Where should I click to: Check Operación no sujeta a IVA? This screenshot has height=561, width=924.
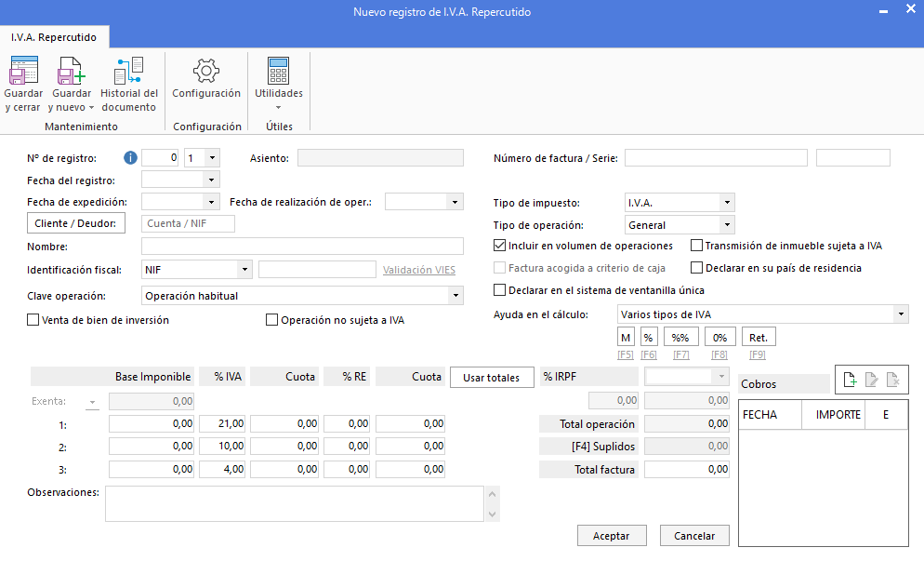coord(271,320)
